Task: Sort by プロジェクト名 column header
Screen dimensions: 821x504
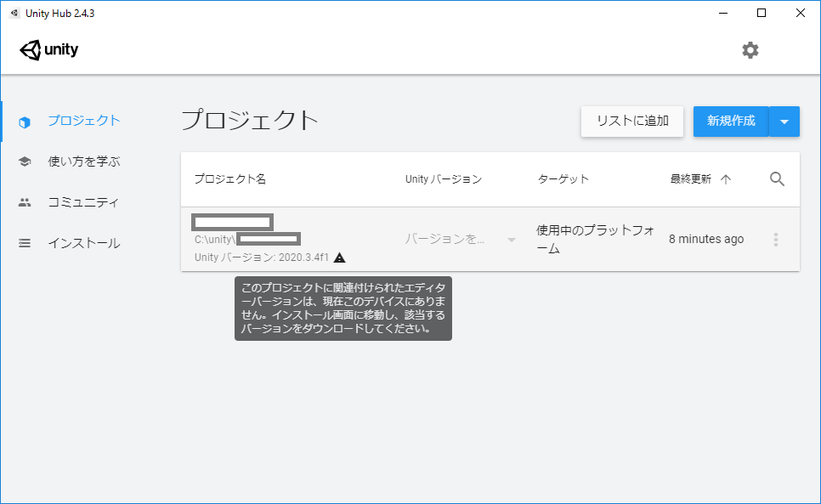Action: 230,179
